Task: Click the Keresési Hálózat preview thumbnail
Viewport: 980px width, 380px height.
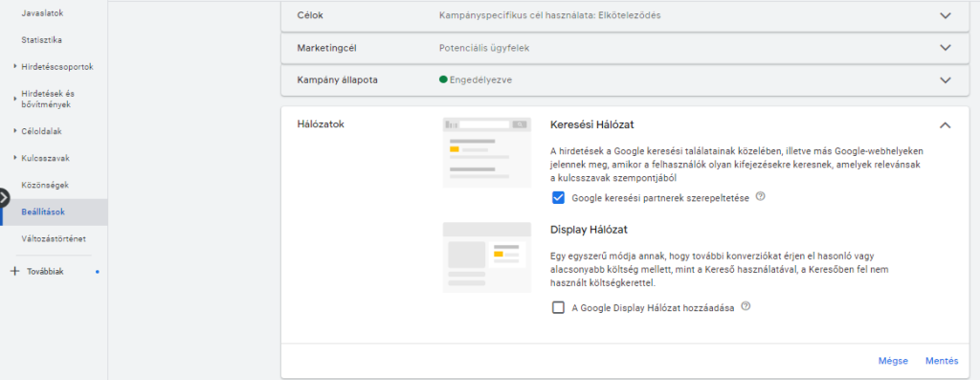Action: [487, 152]
